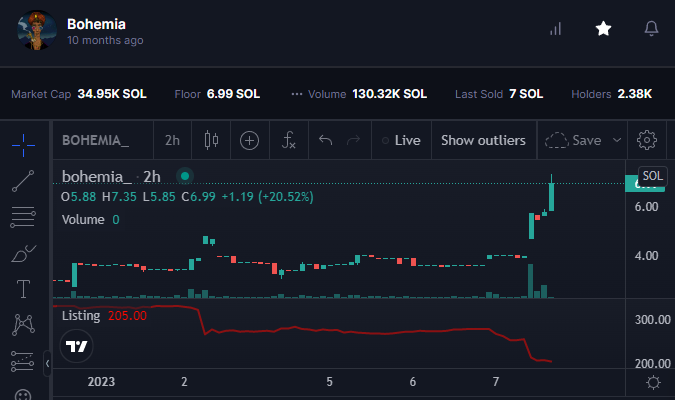Toggle the favorite star icon
675x400 pixels.
click(x=603, y=29)
